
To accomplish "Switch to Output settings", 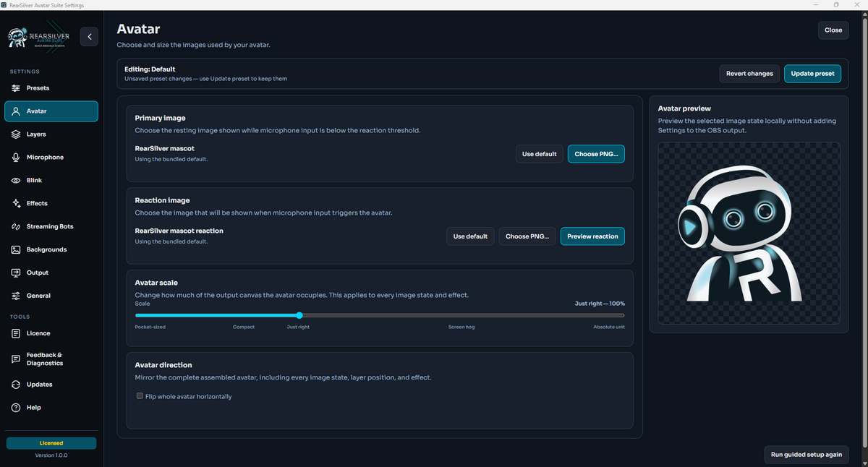I will (x=51, y=273).
